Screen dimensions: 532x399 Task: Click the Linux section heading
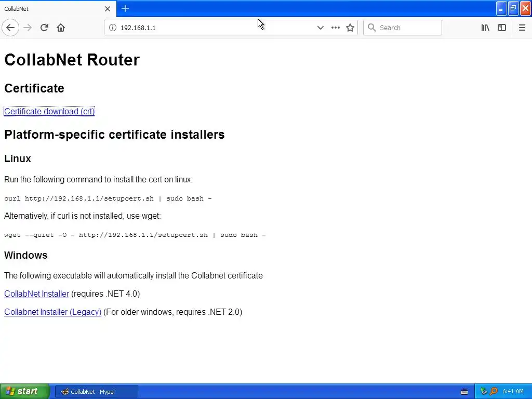18,158
